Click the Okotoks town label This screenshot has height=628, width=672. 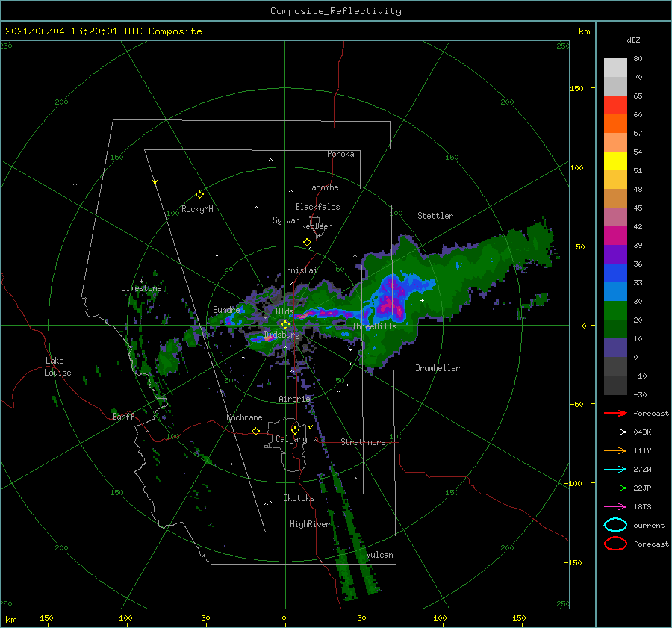pyautogui.click(x=299, y=498)
